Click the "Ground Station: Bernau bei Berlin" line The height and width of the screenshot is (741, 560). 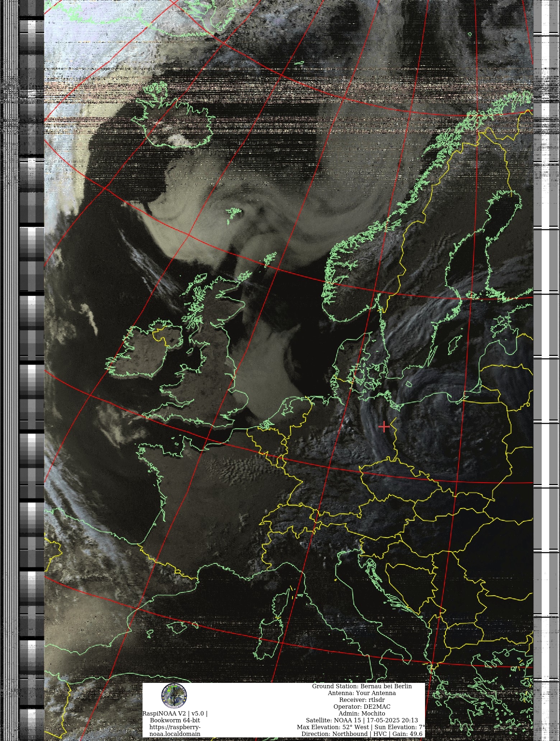(x=362, y=686)
